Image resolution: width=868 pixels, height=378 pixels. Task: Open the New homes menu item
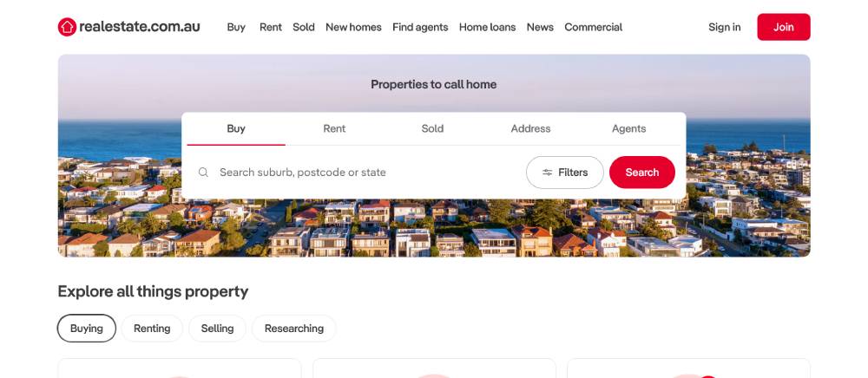coord(353,27)
